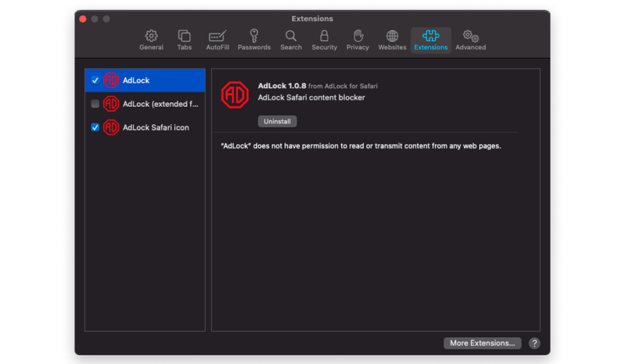Open the General preferences pane
The image size is (625, 364).
point(151,40)
